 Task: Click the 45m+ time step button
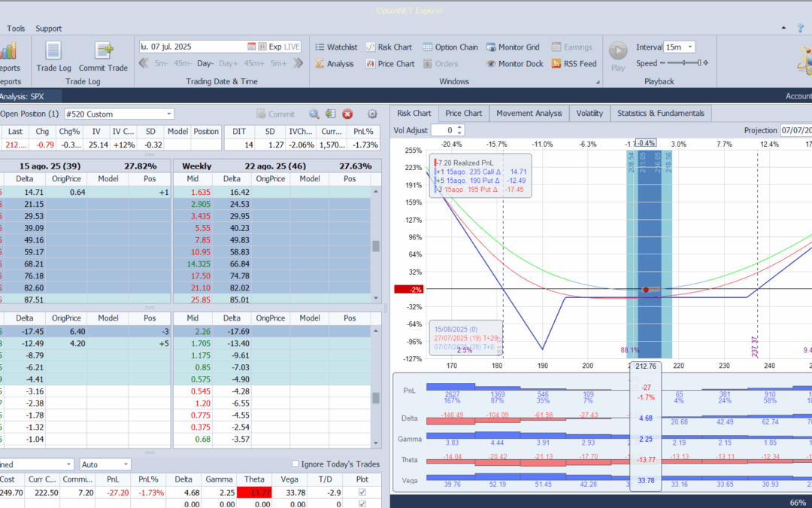click(254, 63)
